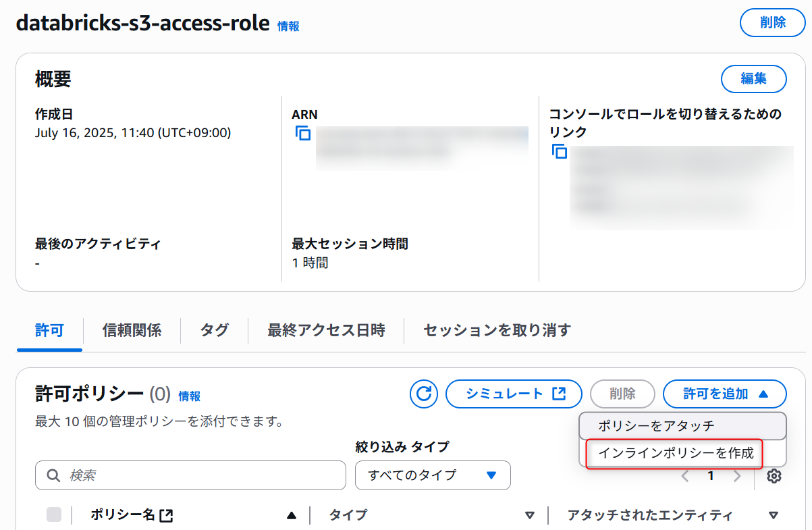Sort by アタッチされたエンティティ column arrow

tap(774, 516)
